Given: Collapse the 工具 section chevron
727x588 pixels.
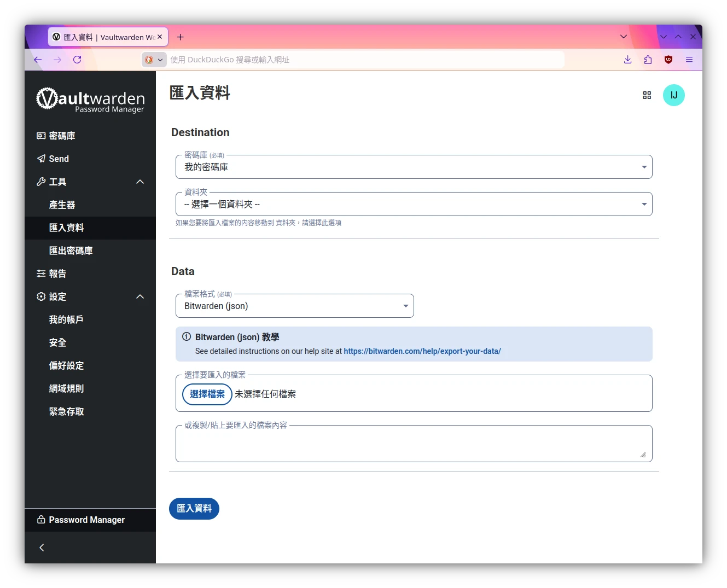Looking at the screenshot, I should (140, 182).
